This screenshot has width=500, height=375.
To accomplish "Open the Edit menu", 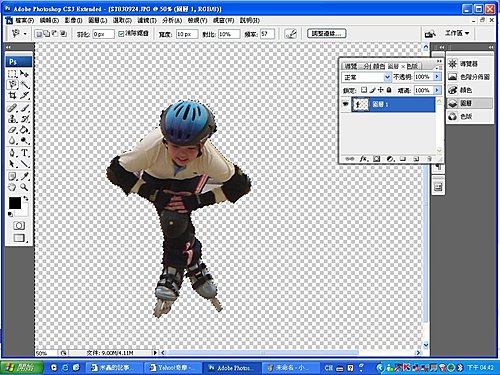I will [49, 20].
